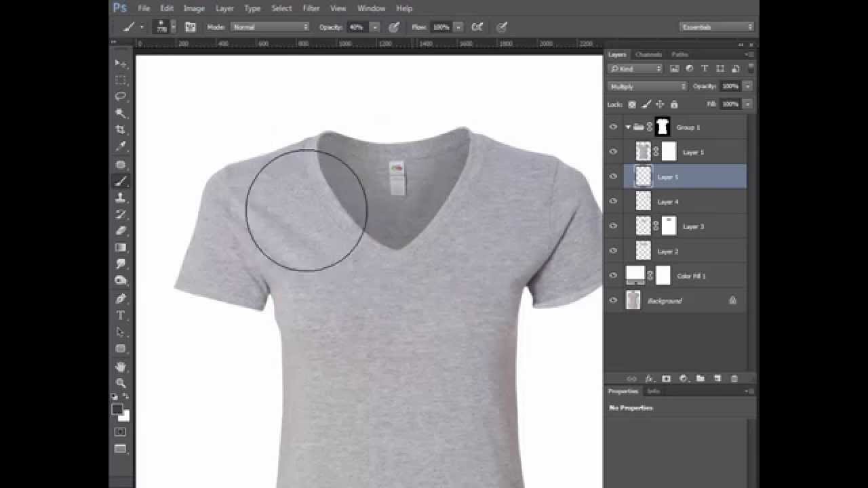Hide Layer 4 using its eye icon
Screen dimensions: 868x488
coord(614,201)
